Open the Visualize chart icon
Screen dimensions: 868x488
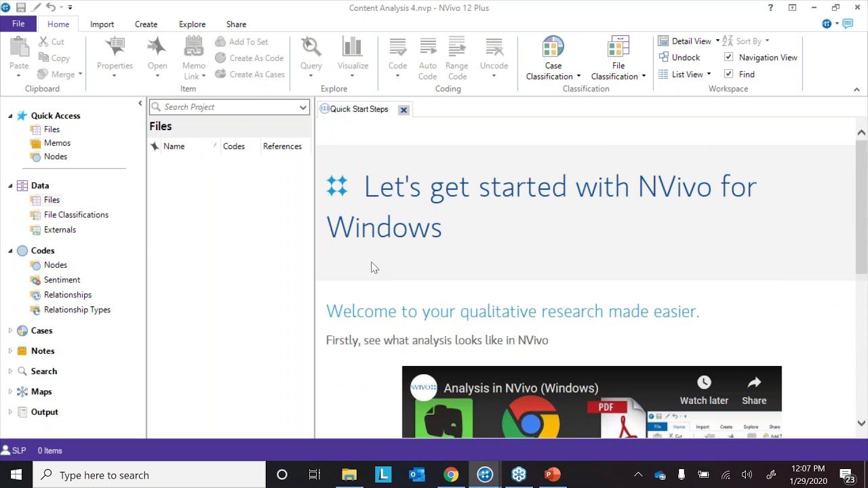pyautogui.click(x=353, y=47)
